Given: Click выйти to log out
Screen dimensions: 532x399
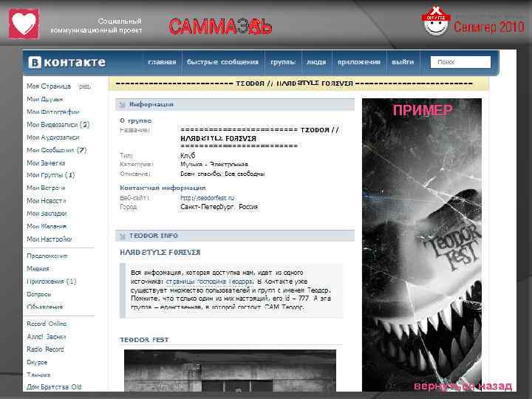Looking at the screenshot, I should [403, 62].
